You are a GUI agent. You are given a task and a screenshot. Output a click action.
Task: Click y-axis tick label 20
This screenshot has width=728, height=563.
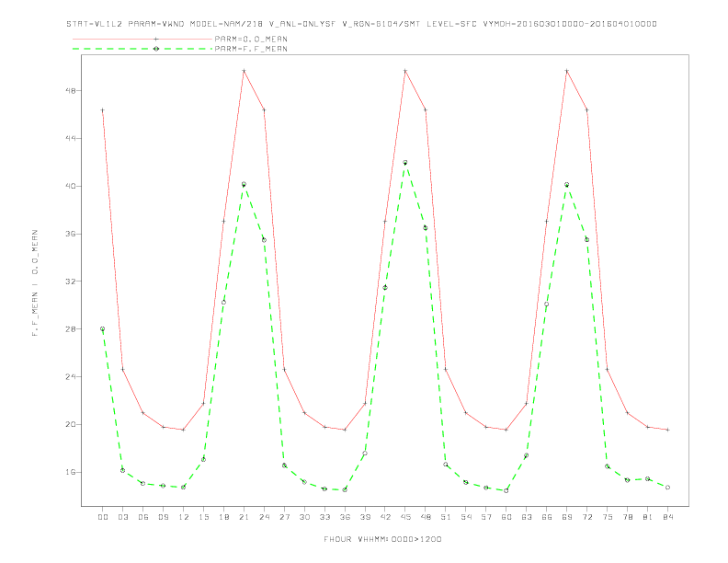point(71,425)
